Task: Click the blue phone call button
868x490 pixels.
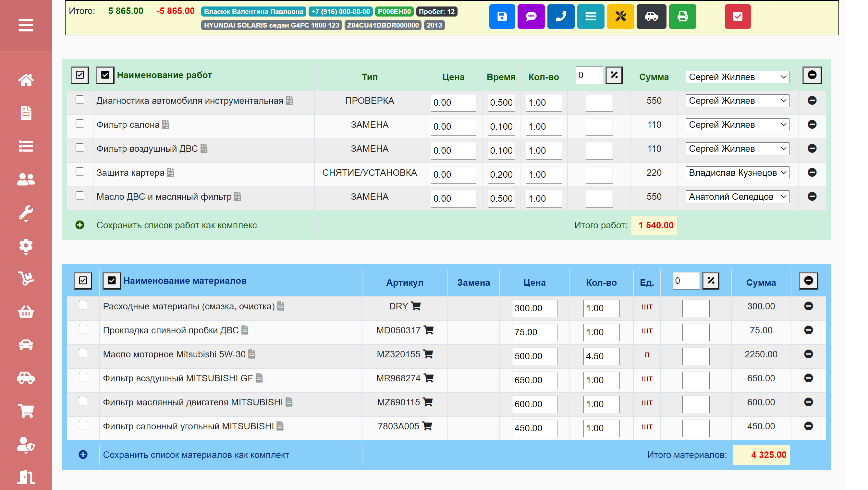Action: pyautogui.click(x=561, y=16)
